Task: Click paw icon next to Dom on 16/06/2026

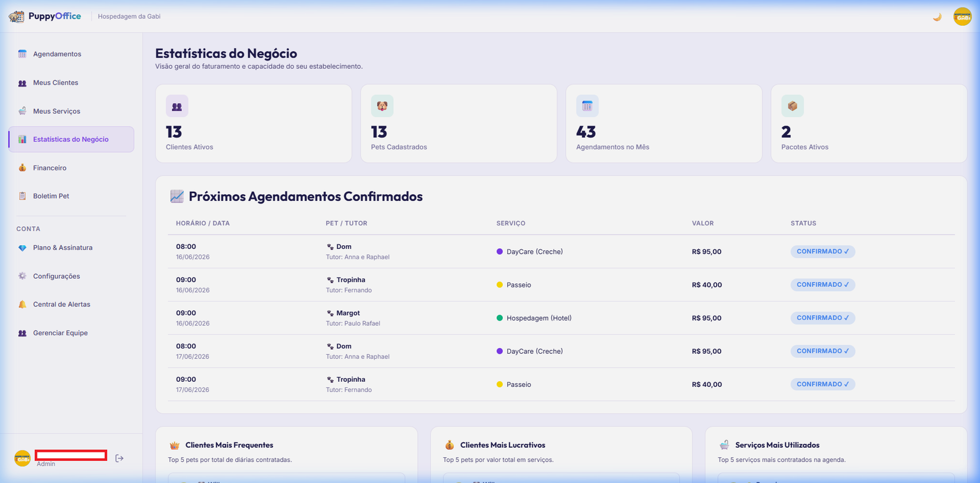Action: click(x=330, y=247)
